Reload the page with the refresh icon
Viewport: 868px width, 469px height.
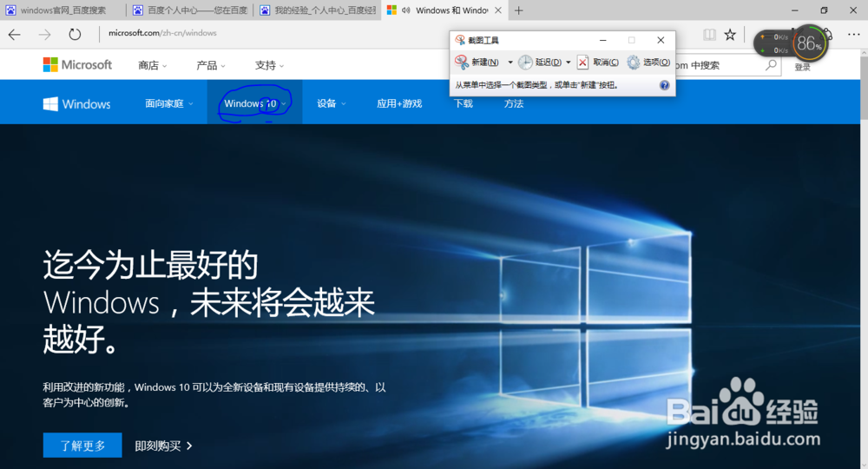coord(75,35)
